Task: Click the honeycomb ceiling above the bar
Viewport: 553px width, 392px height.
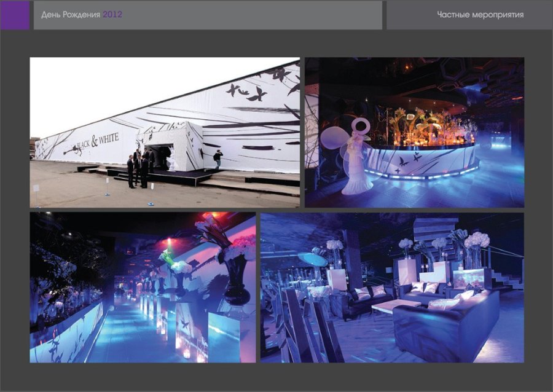Action: 473,77
